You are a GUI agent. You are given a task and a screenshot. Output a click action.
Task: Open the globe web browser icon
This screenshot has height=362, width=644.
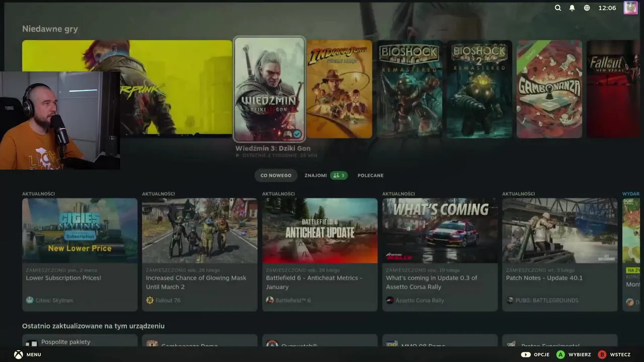[587, 8]
